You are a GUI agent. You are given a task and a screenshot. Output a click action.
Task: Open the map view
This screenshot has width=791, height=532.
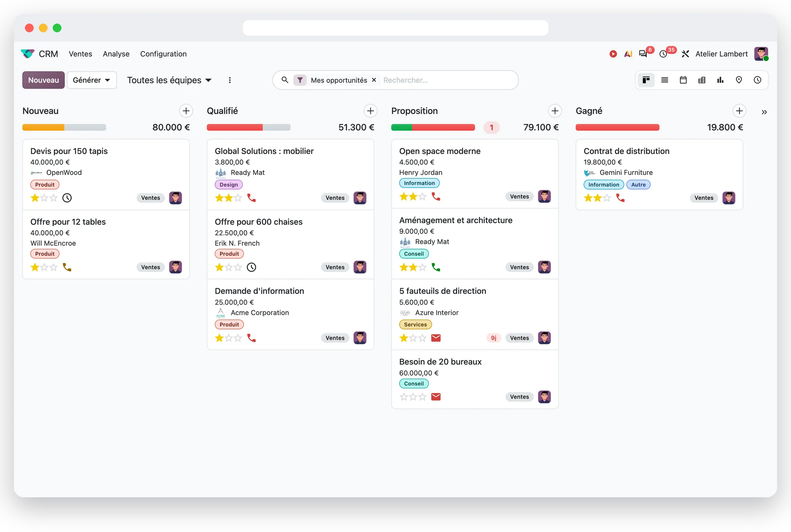coord(739,80)
